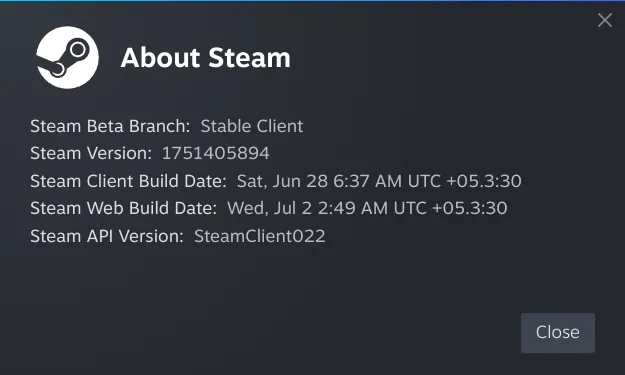Select the Wed, Jul 2 date text
This screenshot has height=375, width=625.
pyautogui.click(x=269, y=208)
